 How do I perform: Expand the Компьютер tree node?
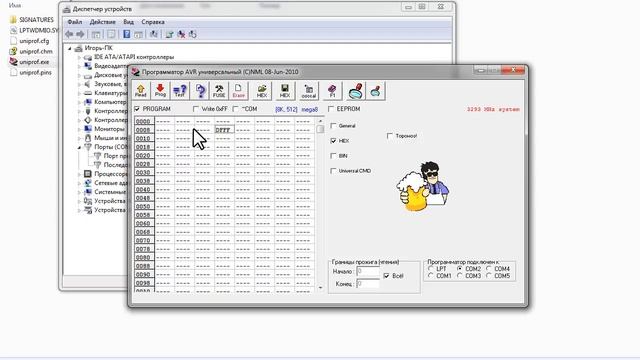(79, 102)
